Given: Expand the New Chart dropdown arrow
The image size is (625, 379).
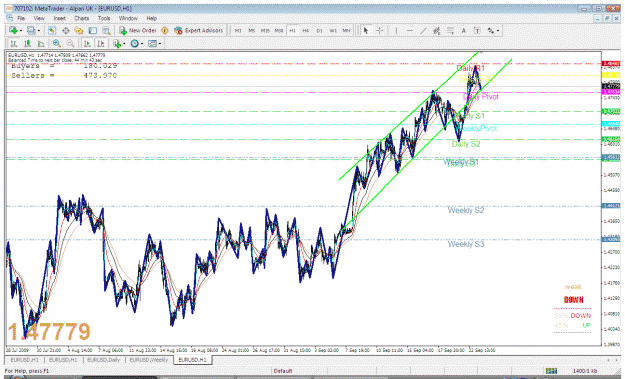Looking at the screenshot, I should click(x=20, y=31).
